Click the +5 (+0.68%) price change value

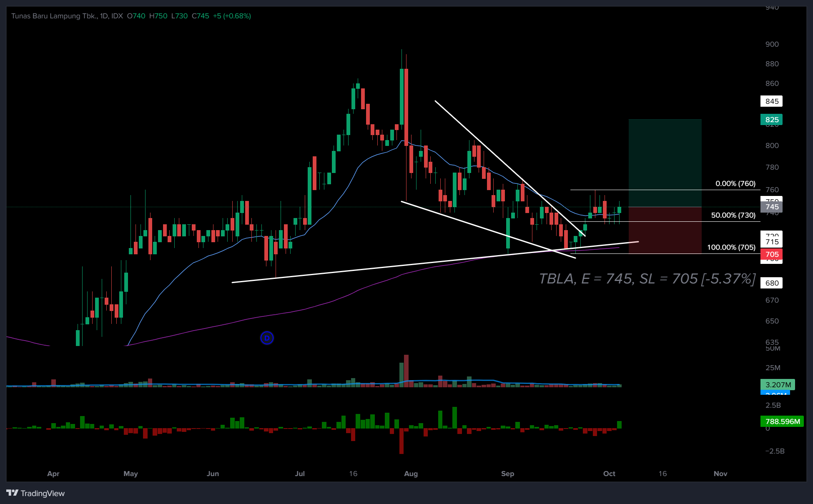point(232,16)
